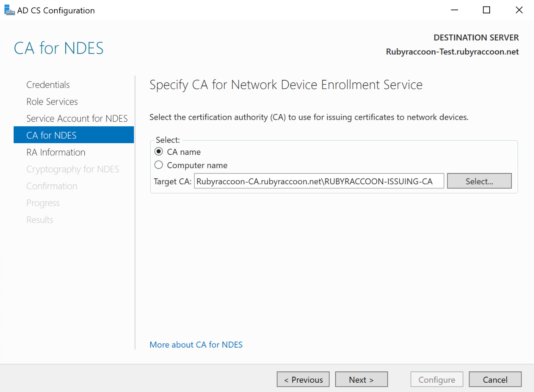Open the Role Services step
The width and height of the screenshot is (534, 392).
(52, 102)
